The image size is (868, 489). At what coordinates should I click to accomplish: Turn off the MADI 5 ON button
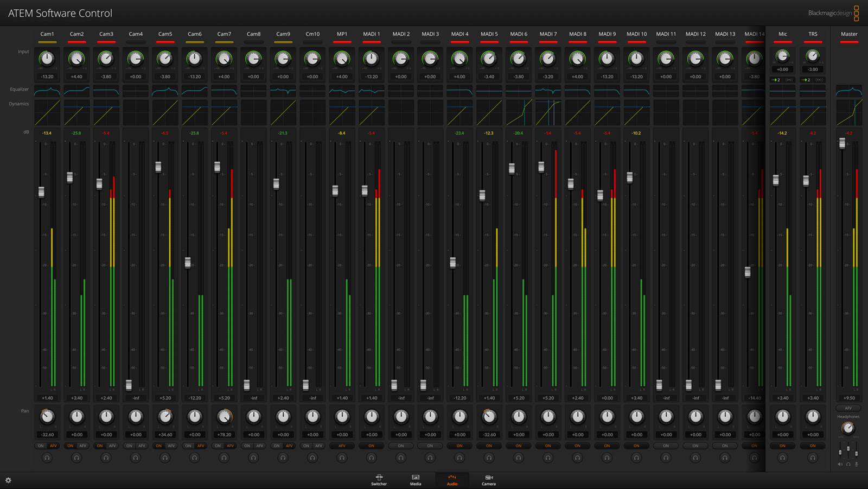click(489, 446)
